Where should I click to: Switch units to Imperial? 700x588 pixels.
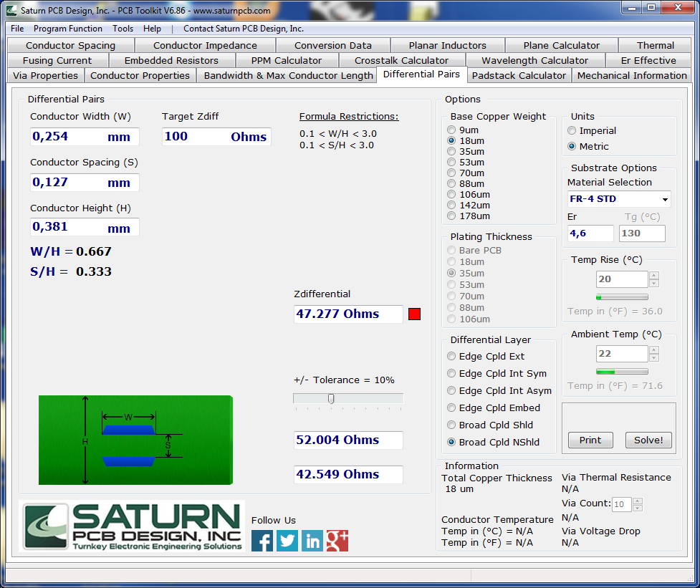572,131
